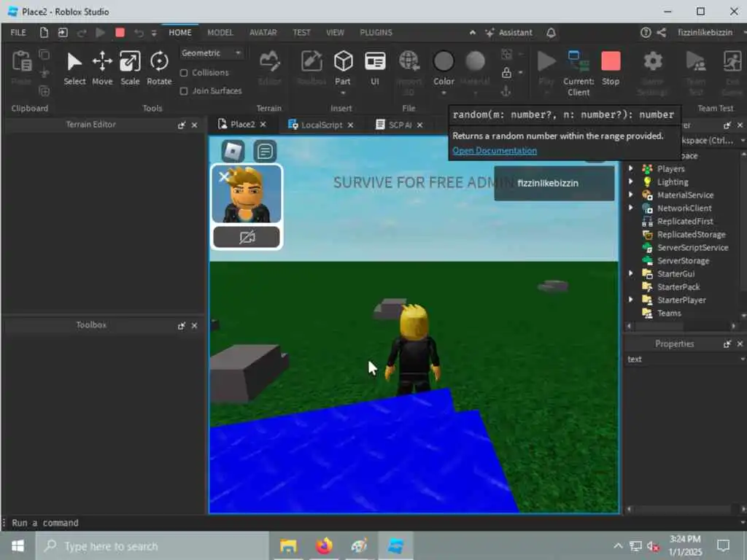The image size is (747, 560).
Task: Pick the Rotate tool
Action: coord(159,69)
